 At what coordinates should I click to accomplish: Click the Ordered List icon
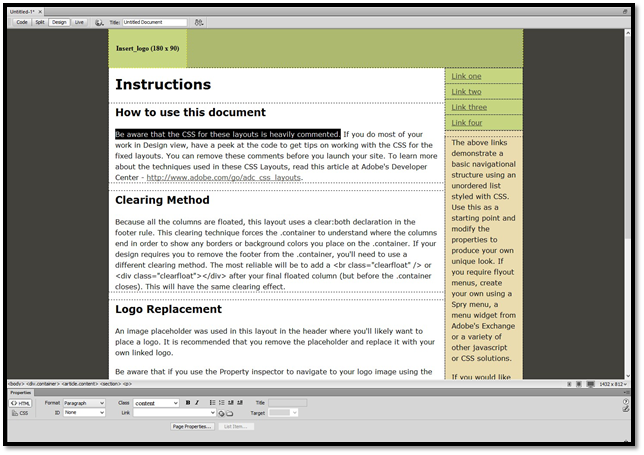pyautogui.click(x=221, y=403)
